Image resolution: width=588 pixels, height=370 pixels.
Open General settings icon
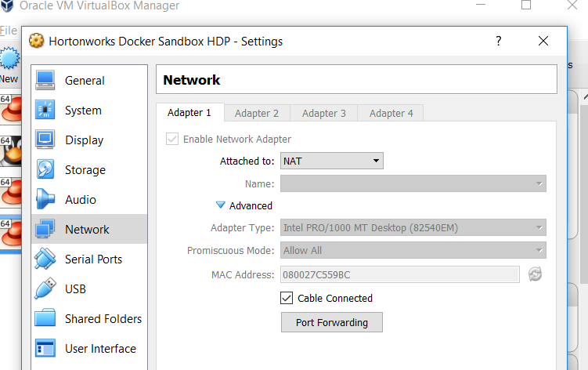pos(45,81)
